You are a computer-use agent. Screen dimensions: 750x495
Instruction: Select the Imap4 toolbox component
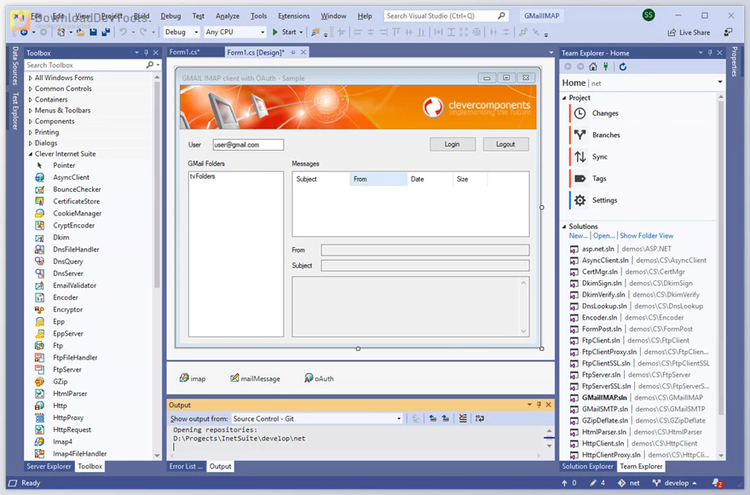(x=62, y=441)
